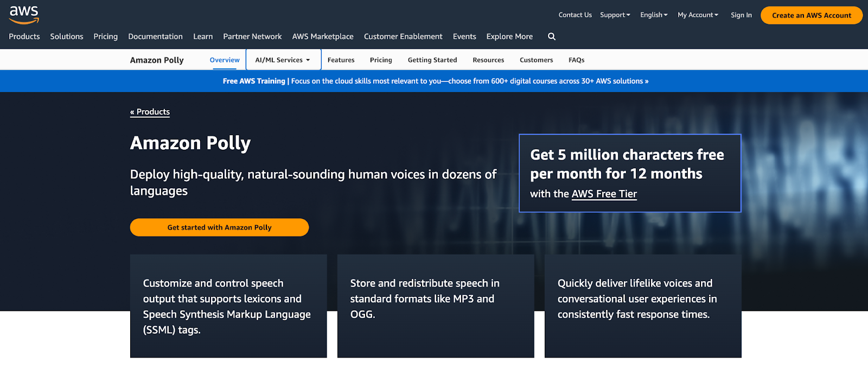Open the Learn menu
Image resolution: width=868 pixels, height=388 pixels.
pos(203,36)
